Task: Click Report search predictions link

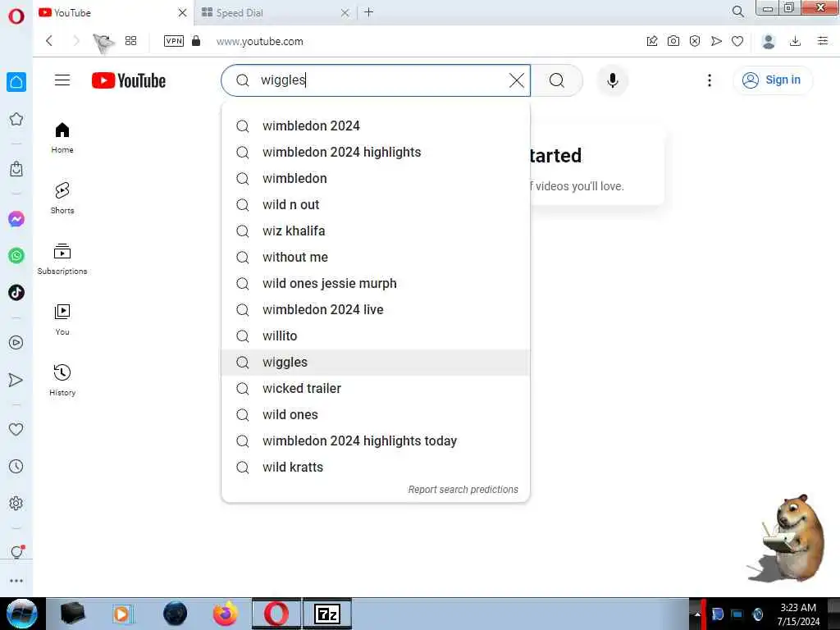Action: tap(463, 489)
